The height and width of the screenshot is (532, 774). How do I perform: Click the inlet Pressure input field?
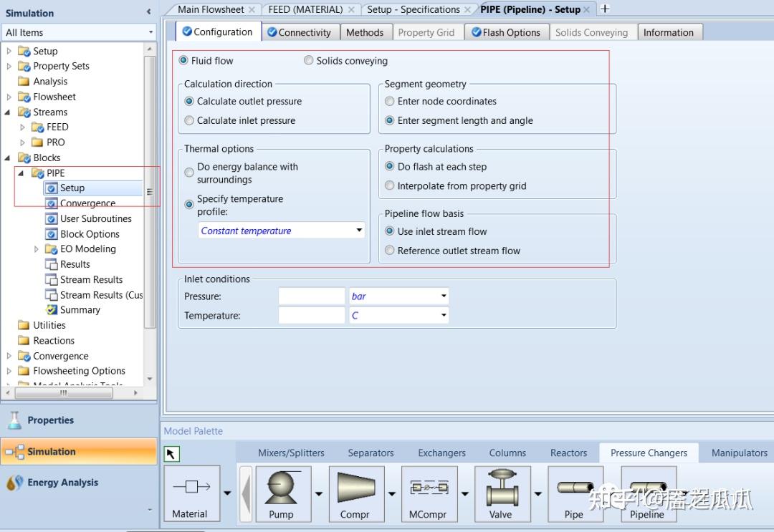(x=312, y=296)
